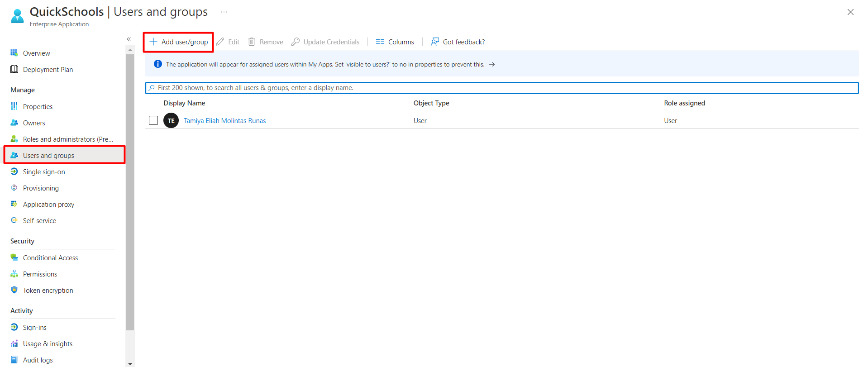Click the key Update Credentials icon

296,42
